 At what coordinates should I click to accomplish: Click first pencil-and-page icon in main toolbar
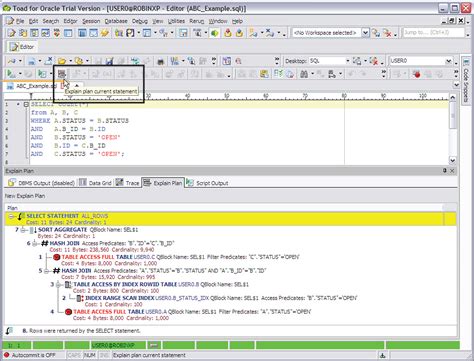click(x=12, y=33)
